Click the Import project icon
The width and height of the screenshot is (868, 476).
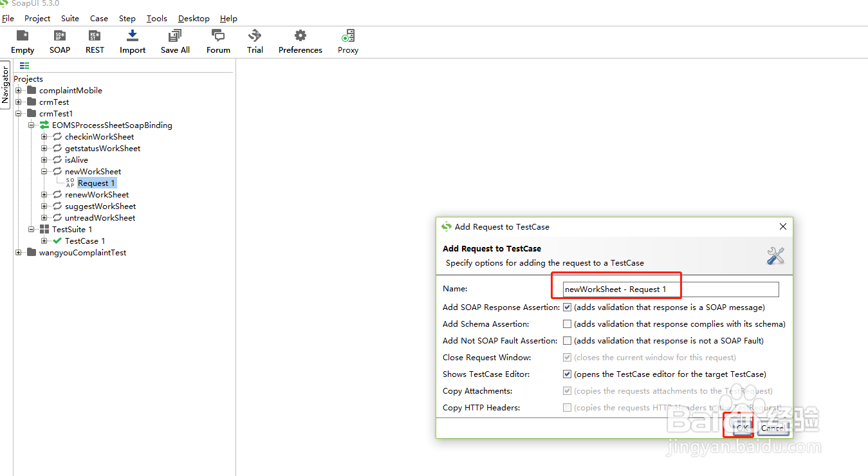tap(133, 36)
